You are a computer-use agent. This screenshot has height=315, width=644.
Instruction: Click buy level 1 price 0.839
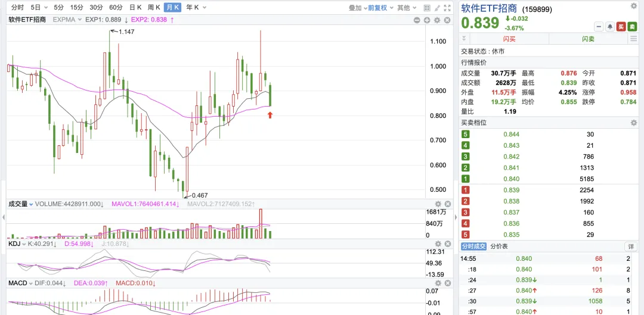[512, 190]
